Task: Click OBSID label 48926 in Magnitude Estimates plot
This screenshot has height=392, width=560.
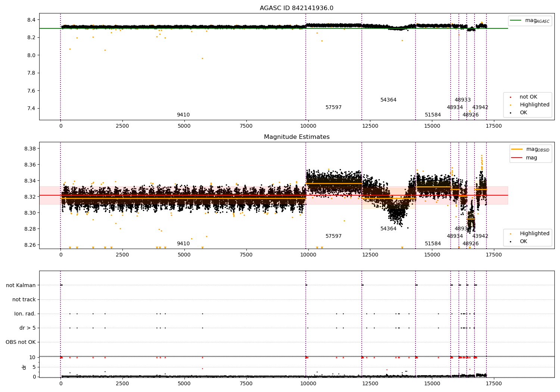Action: click(x=470, y=244)
